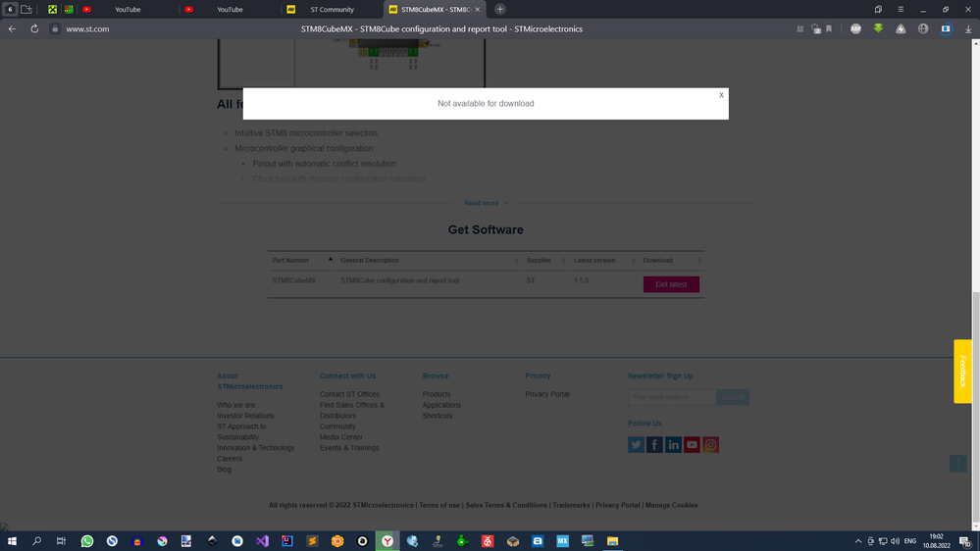Open ST's YouTube channel icon
This screenshot has width=980, height=551.
692,445
